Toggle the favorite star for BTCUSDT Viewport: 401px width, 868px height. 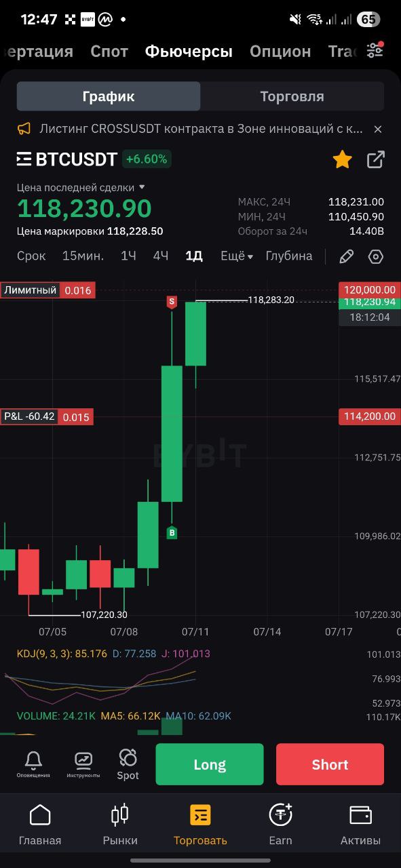tap(342, 159)
